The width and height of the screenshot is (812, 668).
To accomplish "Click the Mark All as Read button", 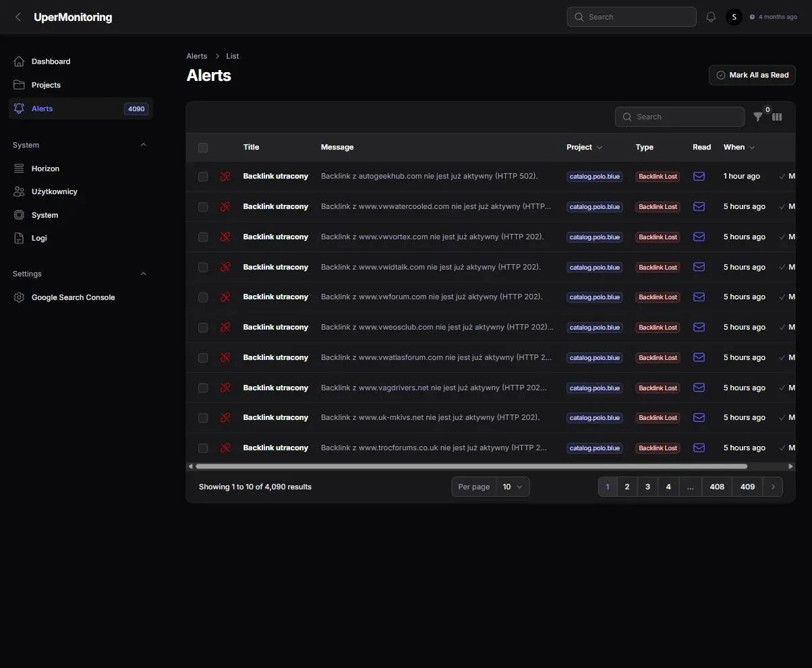I will pyautogui.click(x=752, y=75).
